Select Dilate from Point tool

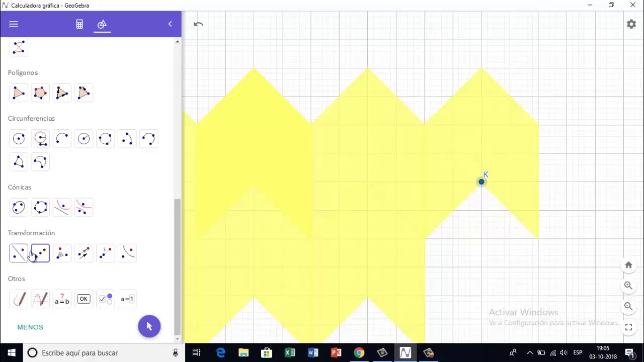pos(105,253)
